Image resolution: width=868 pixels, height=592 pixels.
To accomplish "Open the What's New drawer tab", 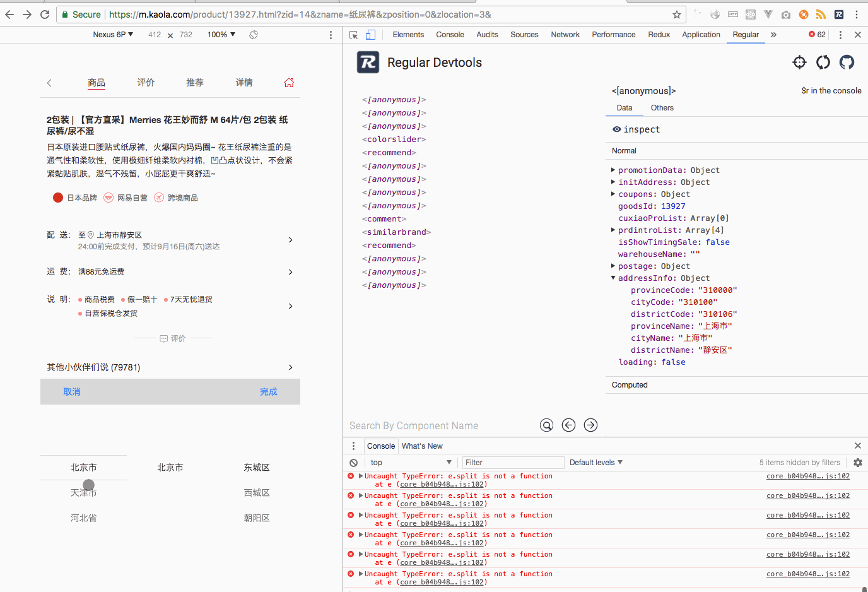I will tap(422, 446).
